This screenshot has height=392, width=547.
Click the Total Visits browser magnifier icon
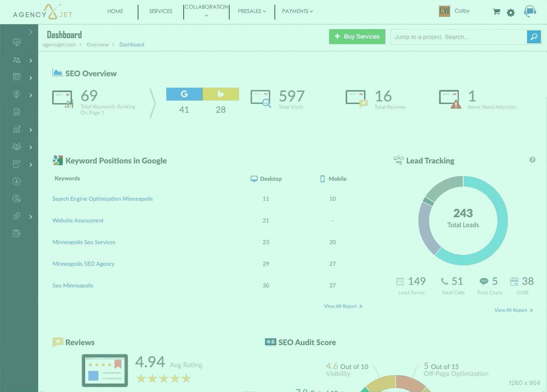click(x=261, y=98)
